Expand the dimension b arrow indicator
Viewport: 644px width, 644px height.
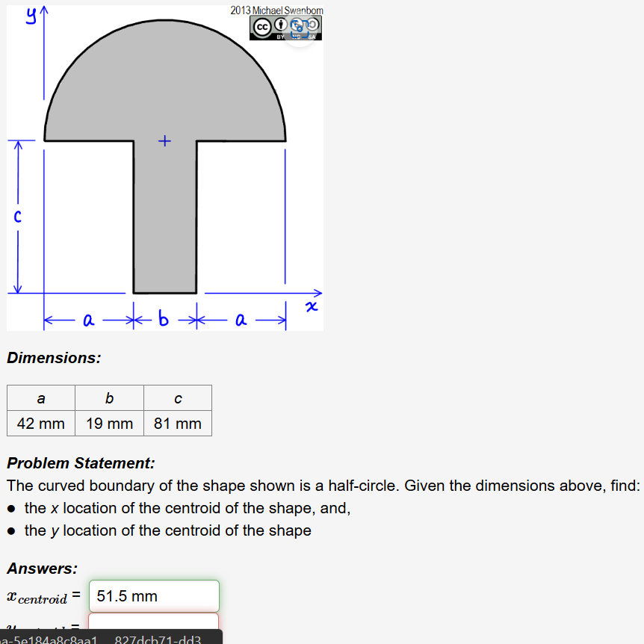[x=164, y=319]
